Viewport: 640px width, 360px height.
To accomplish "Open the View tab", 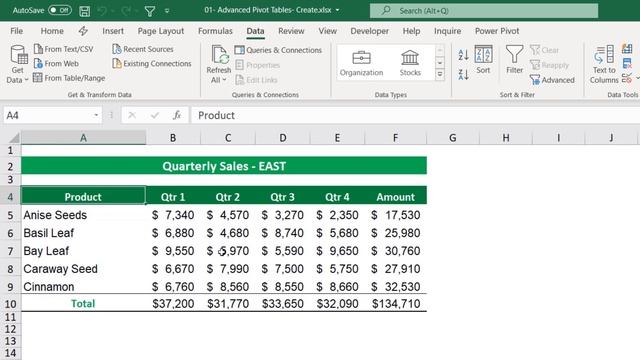I will click(328, 31).
